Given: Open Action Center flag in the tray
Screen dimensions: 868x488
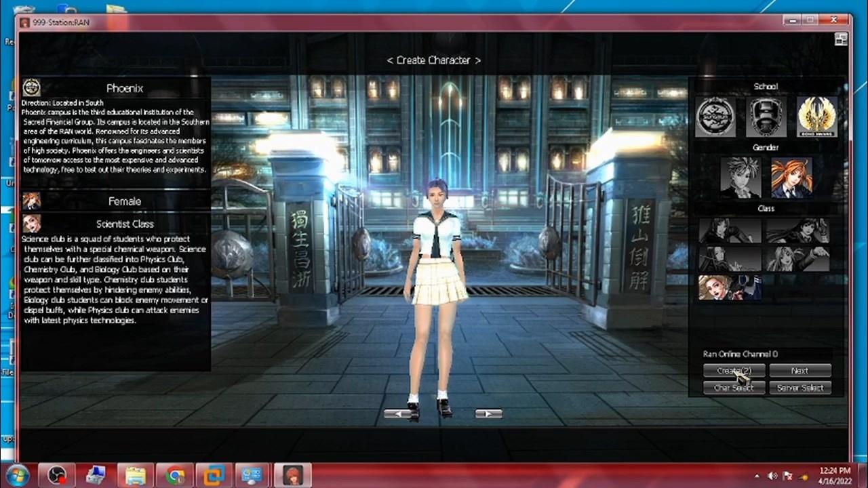Looking at the screenshot, I should click(788, 476).
